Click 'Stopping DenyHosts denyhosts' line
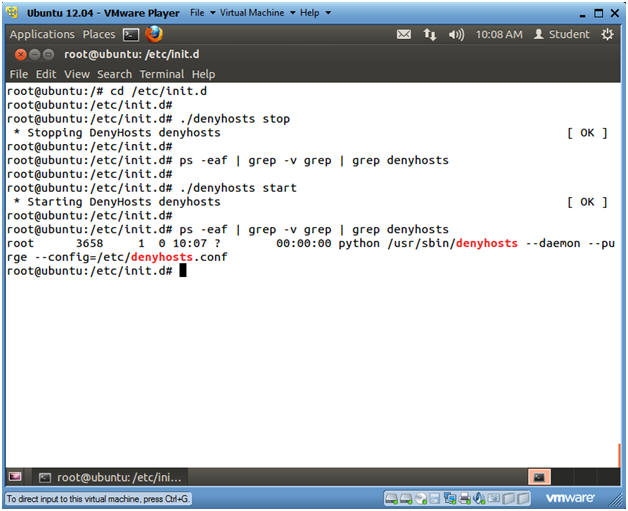 [117, 133]
